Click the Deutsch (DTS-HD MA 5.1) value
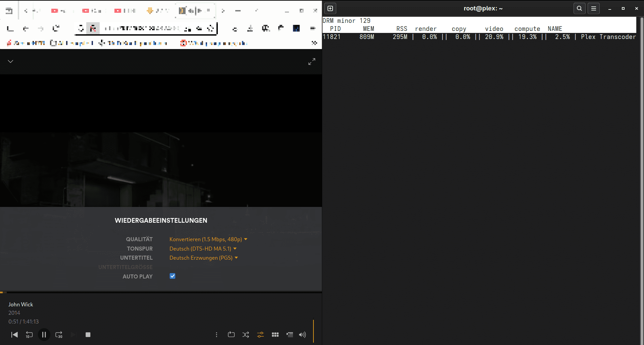This screenshot has width=644, height=345. (200, 249)
